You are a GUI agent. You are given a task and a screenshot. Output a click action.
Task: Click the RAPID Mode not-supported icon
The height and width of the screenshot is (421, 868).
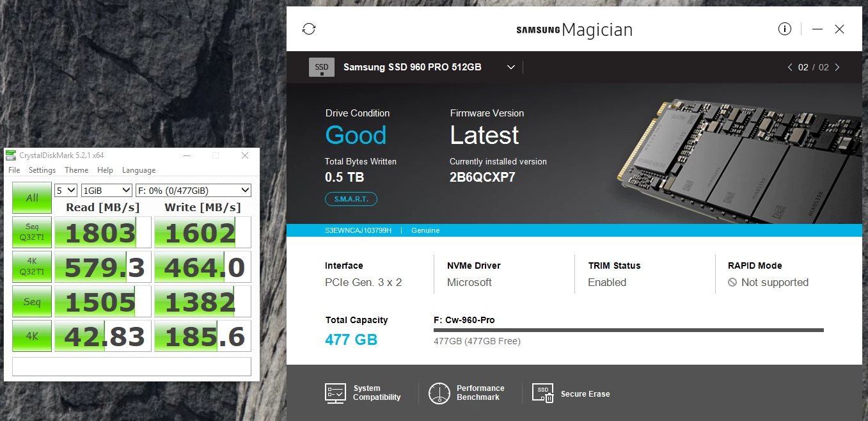(732, 282)
